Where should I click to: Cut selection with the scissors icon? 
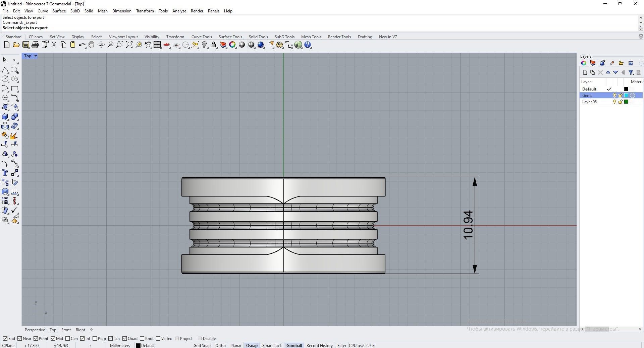click(54, 45)
